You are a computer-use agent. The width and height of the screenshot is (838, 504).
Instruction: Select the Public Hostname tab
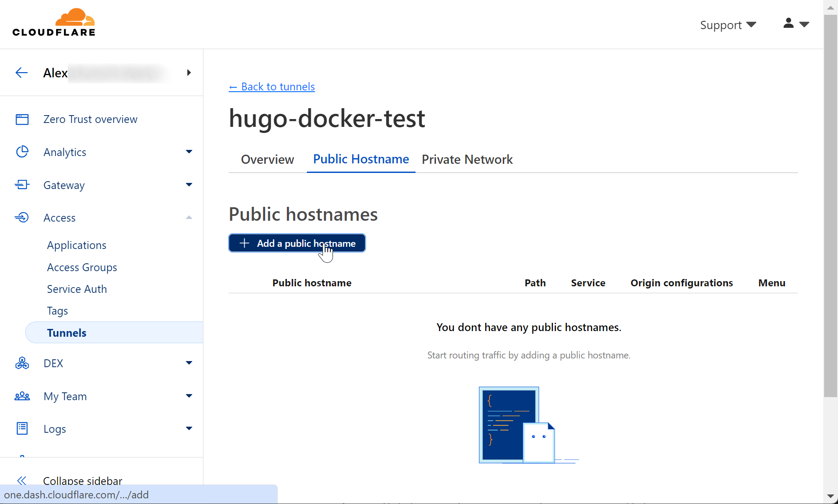point(361,159)
